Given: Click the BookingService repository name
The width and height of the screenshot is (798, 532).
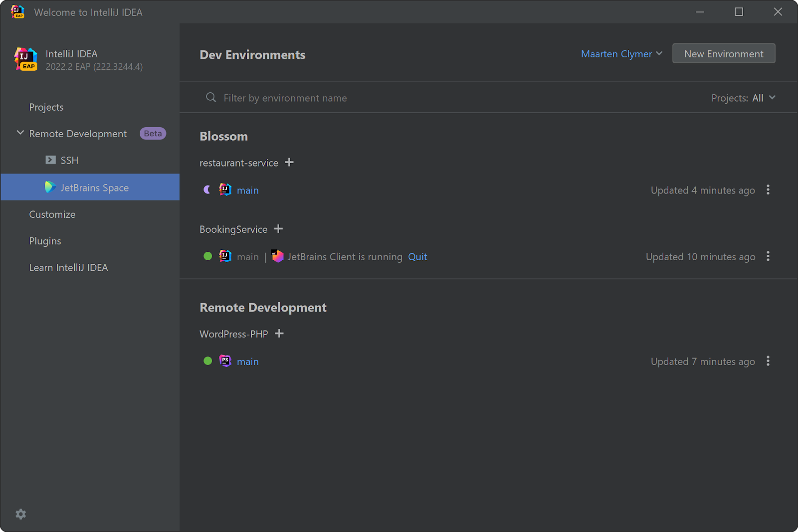Looking at the screenshot, I should [x=233, y=229].
